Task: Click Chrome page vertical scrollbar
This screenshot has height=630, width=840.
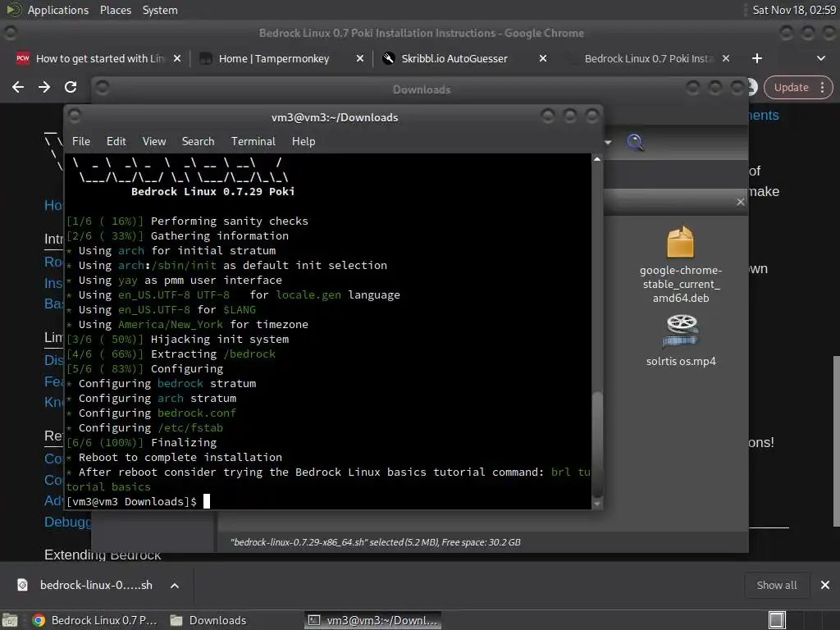Action: click(x=836, y=441)
